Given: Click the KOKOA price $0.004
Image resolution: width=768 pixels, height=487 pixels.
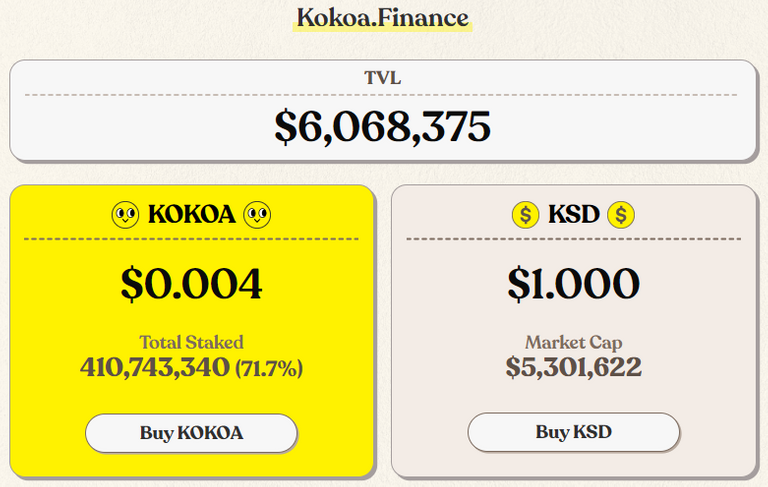Looking at the screenshot, I should 191,283.
